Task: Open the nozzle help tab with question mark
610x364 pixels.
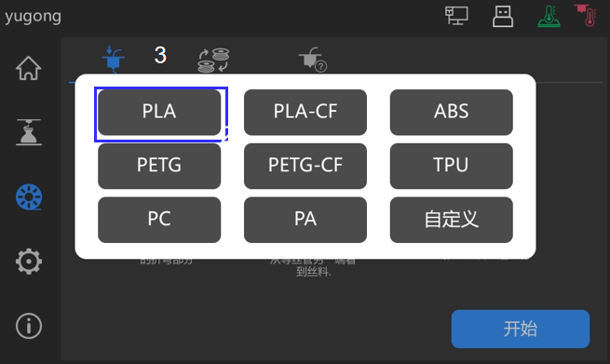Action: (313, 60)
